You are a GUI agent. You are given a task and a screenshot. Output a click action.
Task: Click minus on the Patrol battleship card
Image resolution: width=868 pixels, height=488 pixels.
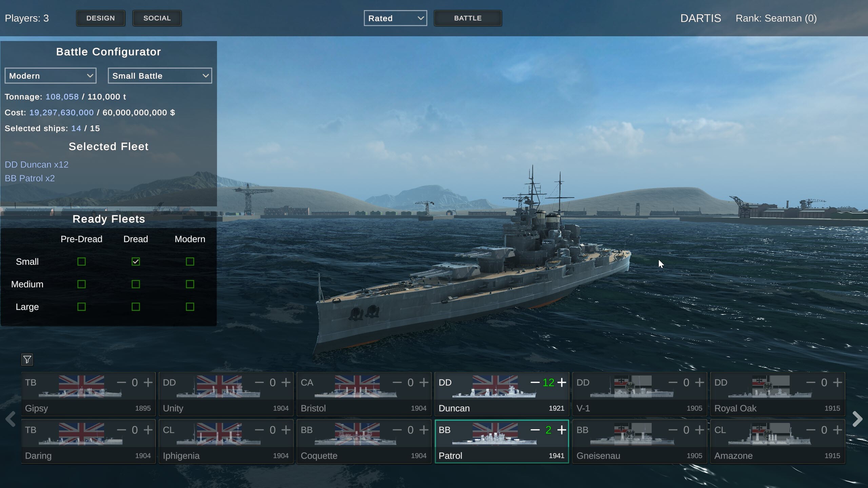[536, 430]
